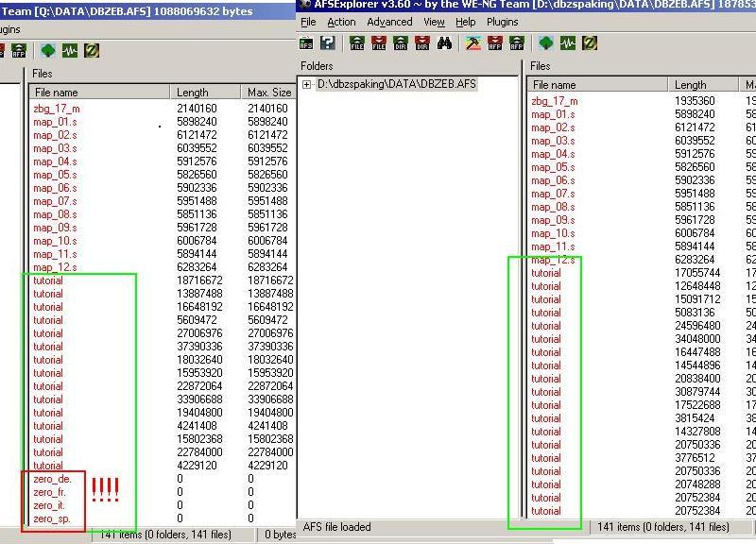Select map_01.s in the Q:\ window
The image size is (756, 544).
tap(55, 122)
